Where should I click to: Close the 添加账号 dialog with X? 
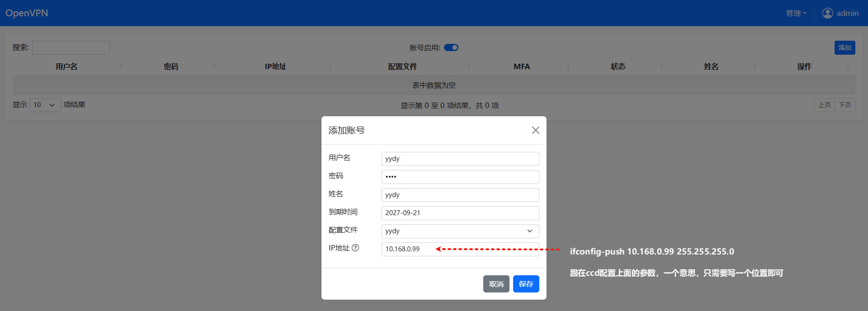pyautogui.click(x=535, y=130)
